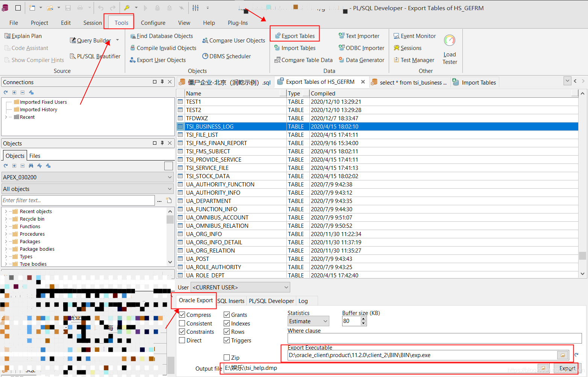Click Name column header
This screenshot has height=377, width=588.
[236, 94]
